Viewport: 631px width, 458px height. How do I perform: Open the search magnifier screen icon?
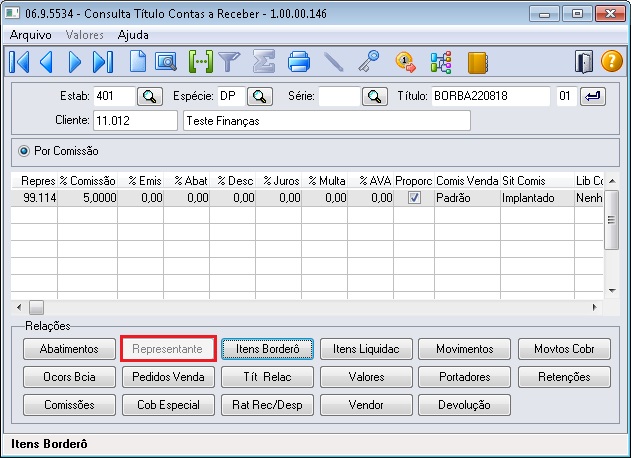point(166,62)
